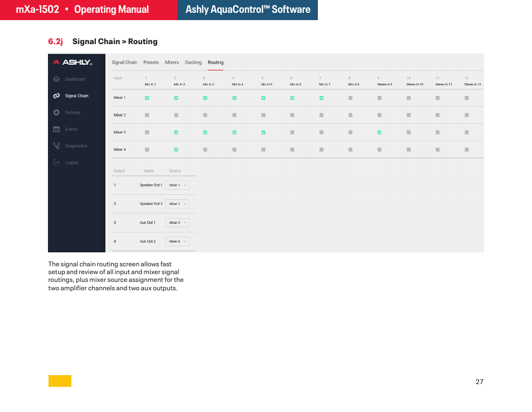The height and width of the screenshot is (412, 532).
Task: Click the Events calendar icon
Action: click(x=57, y=129)
